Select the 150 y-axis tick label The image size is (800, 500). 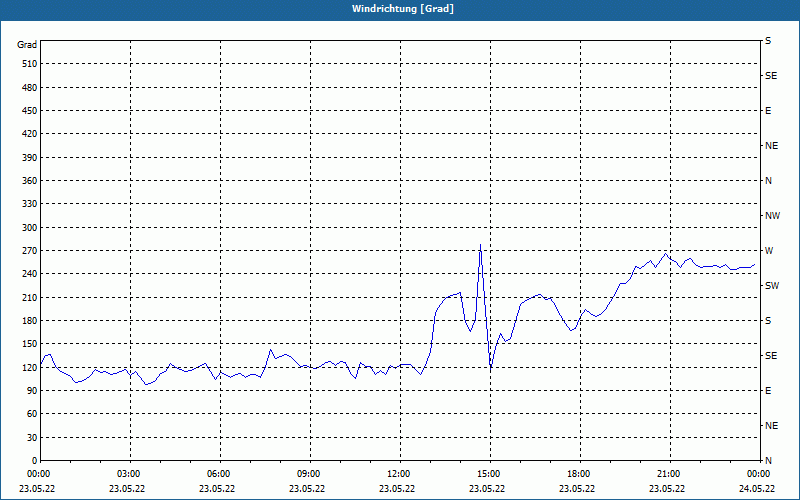(x=29, y=344)
